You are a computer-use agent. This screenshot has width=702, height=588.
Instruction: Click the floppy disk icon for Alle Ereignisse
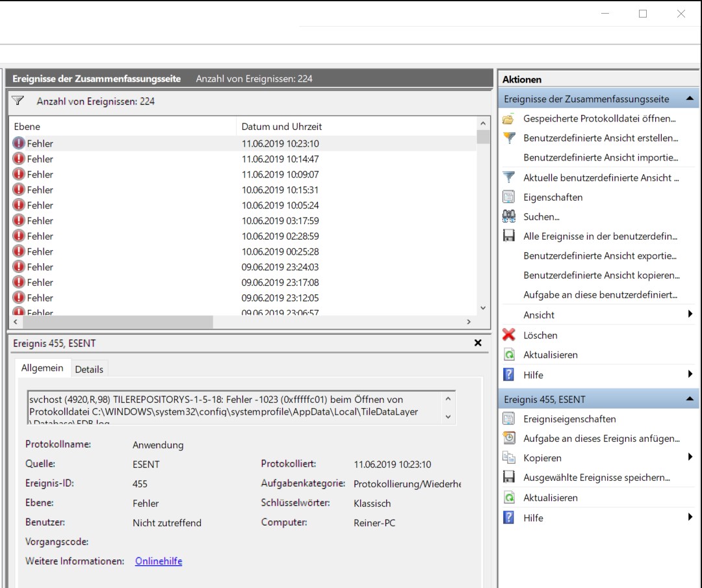(x=508, y=236)
